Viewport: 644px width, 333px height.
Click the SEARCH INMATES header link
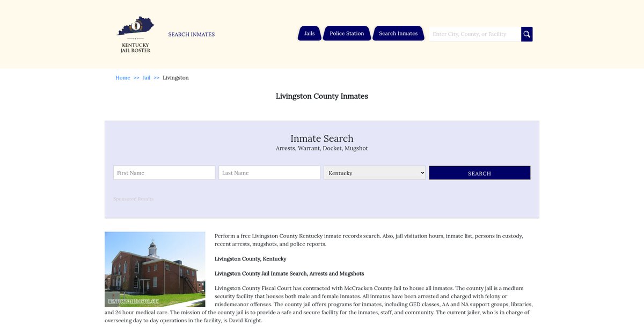pyautogui.click(x=191, y=34)
